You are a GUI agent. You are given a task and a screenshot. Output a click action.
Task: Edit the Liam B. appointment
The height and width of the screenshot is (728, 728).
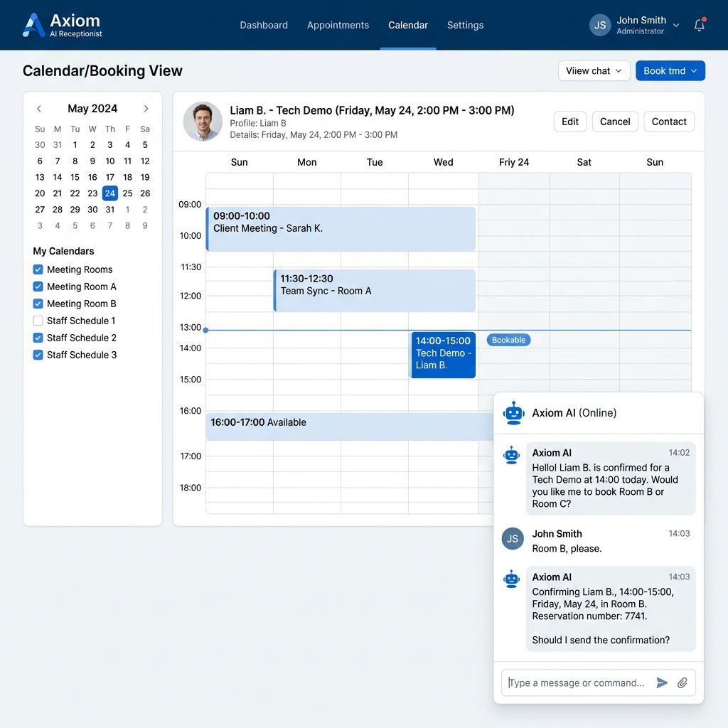click(x=570, y=122)
